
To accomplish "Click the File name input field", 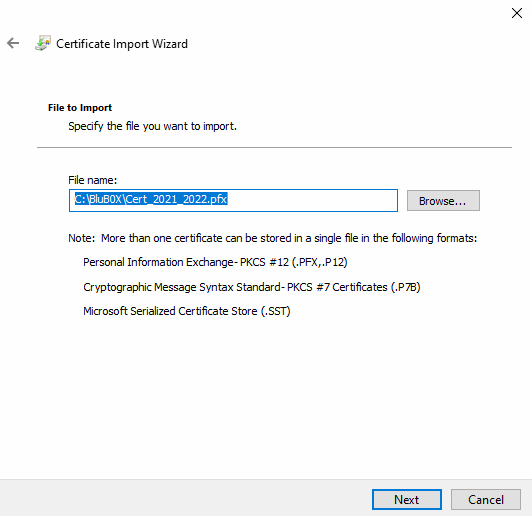I will click(x=233, y=200).
